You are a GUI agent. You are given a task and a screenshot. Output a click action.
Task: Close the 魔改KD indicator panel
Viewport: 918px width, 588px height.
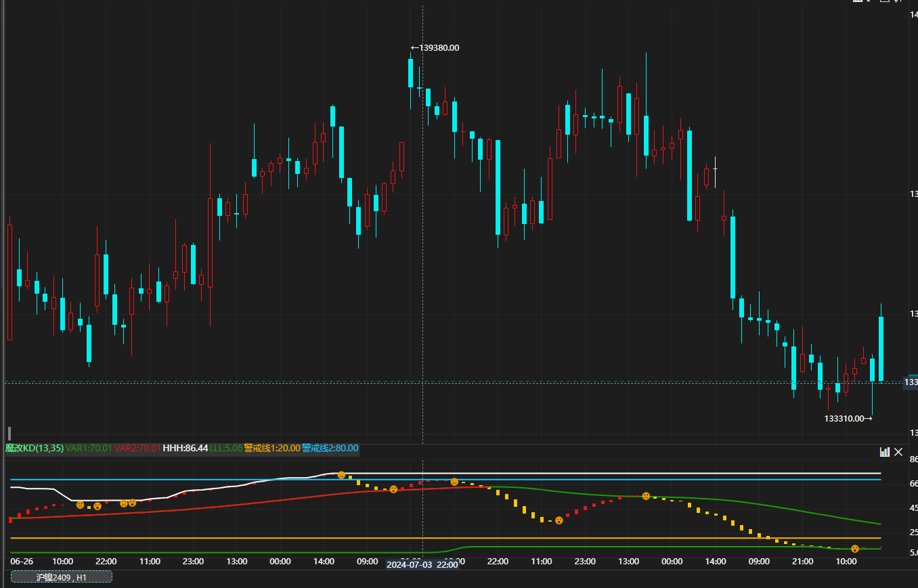pos(898,452)
